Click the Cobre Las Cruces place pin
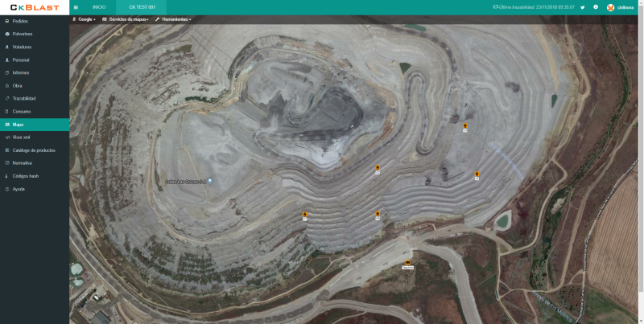 point(210,181)
